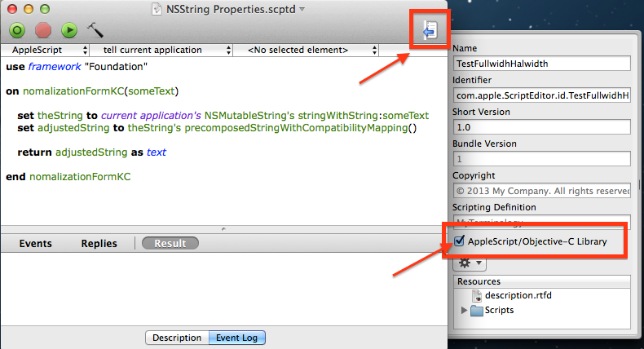
Task: Expand the Scripts folder disclosure triangle
Action: [464, 311]
